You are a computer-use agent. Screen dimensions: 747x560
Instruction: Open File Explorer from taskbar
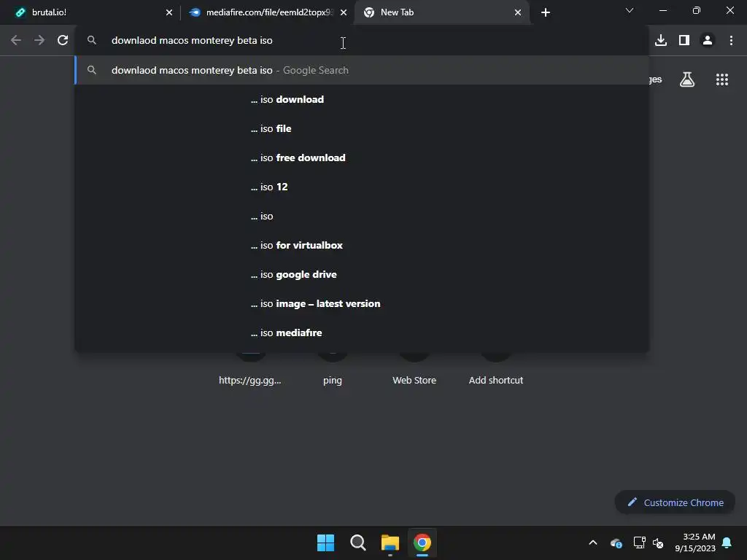point(390,542)
